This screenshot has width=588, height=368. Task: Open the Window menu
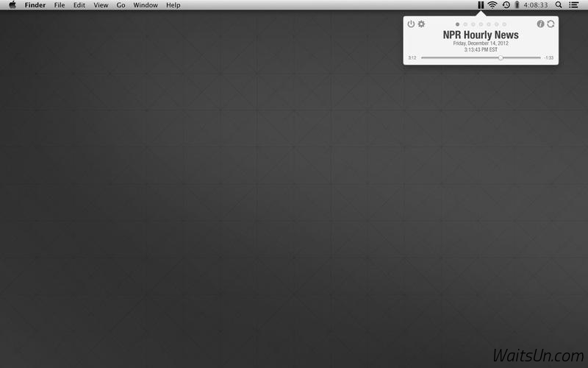(x=146, y=5)
